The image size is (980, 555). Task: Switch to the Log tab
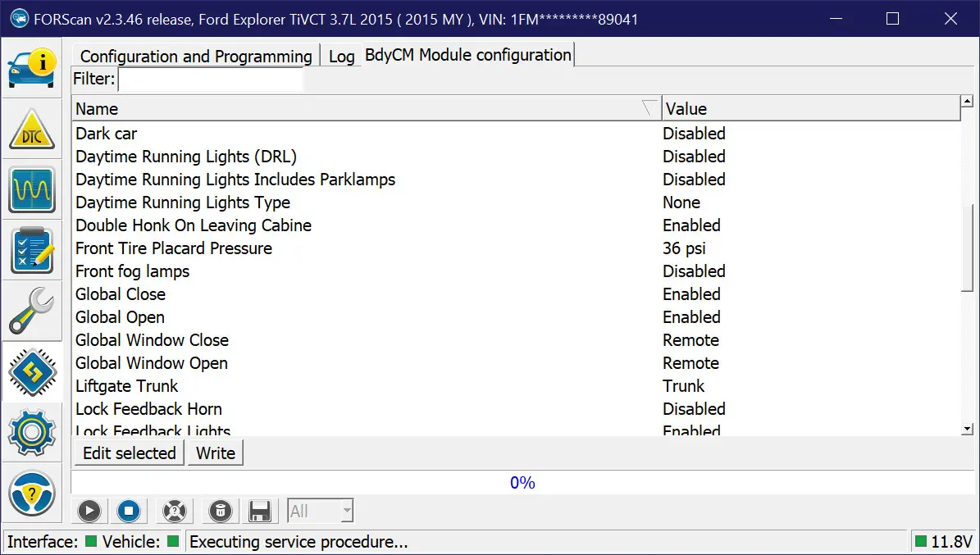[x=341, y=57]
